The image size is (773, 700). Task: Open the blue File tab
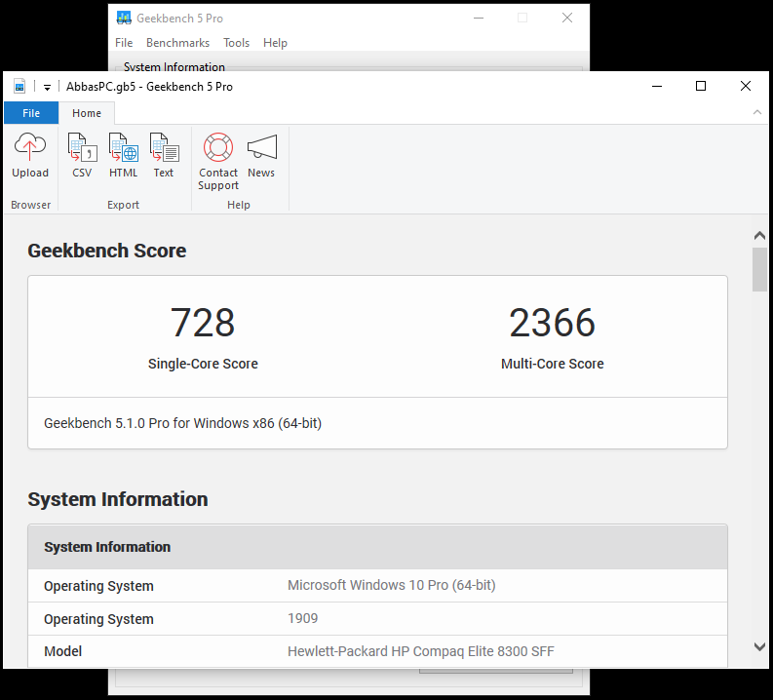pyautogui.click(x=31, y=113)
